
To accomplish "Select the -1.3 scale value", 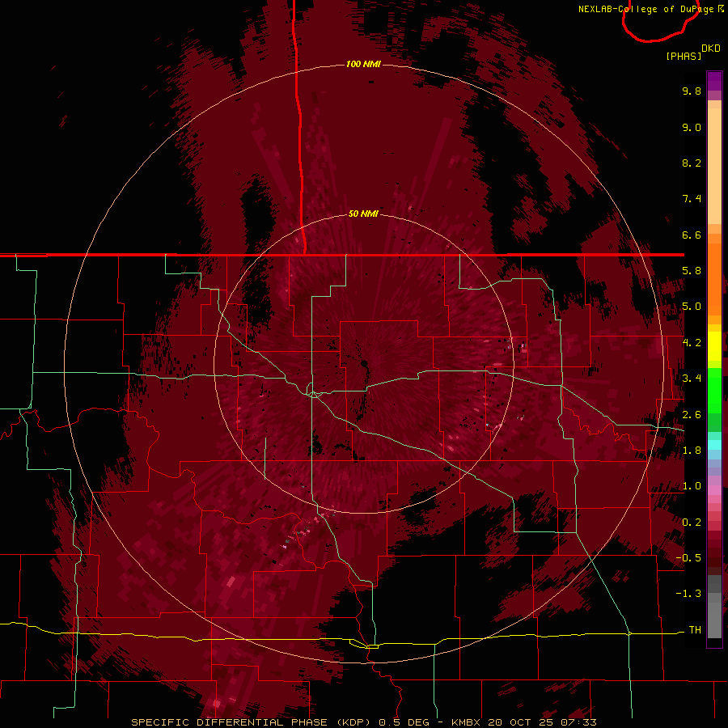I will point(688,594).
